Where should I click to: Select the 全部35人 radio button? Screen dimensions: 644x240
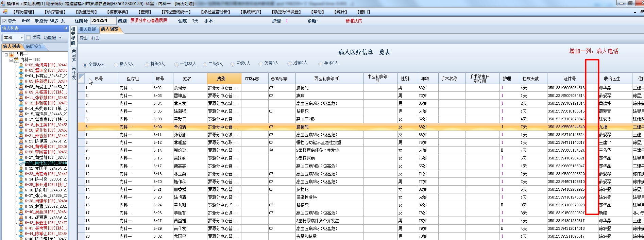(x=85, y=65)
